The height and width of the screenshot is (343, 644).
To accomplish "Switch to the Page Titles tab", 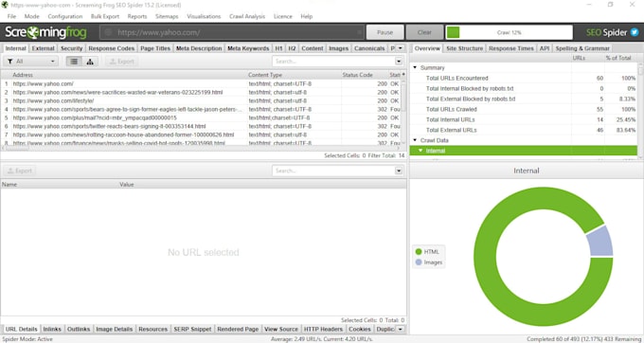I will coord(155,48).
